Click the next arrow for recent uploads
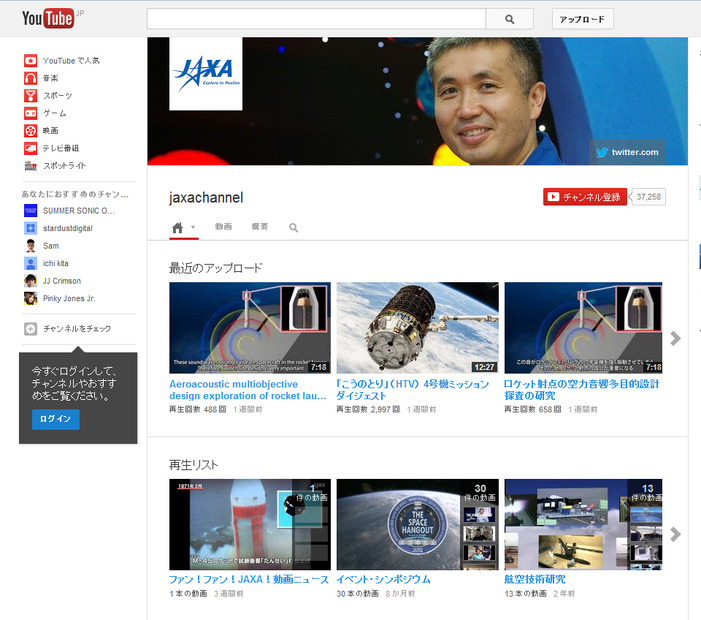The image size is (701, 620). 675,338
